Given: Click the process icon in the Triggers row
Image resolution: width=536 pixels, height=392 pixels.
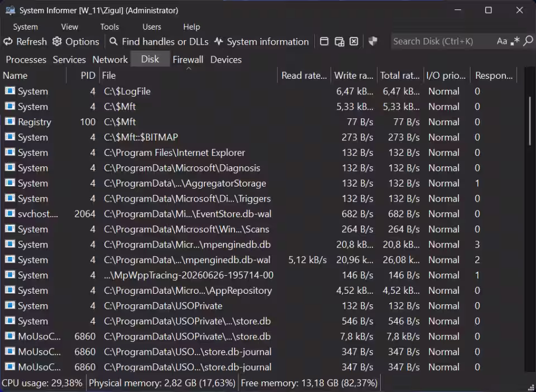Looking at the screenshot, I should click(x=10, y=198).
